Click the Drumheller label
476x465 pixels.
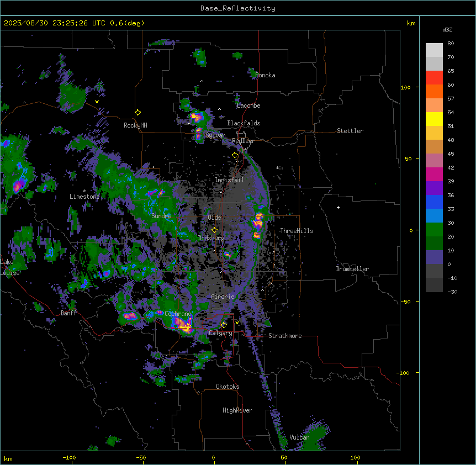click(352, 269)
